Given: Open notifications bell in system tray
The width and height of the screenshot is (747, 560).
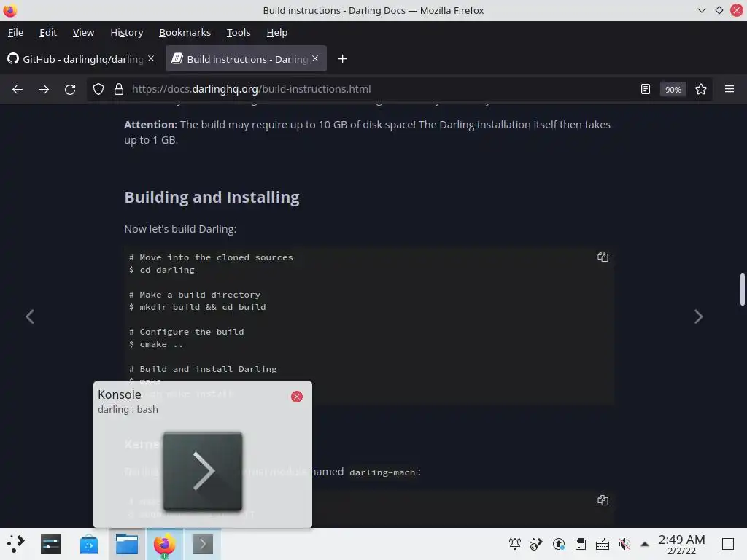Looking at the screenshot, I should tap(515, 544).
